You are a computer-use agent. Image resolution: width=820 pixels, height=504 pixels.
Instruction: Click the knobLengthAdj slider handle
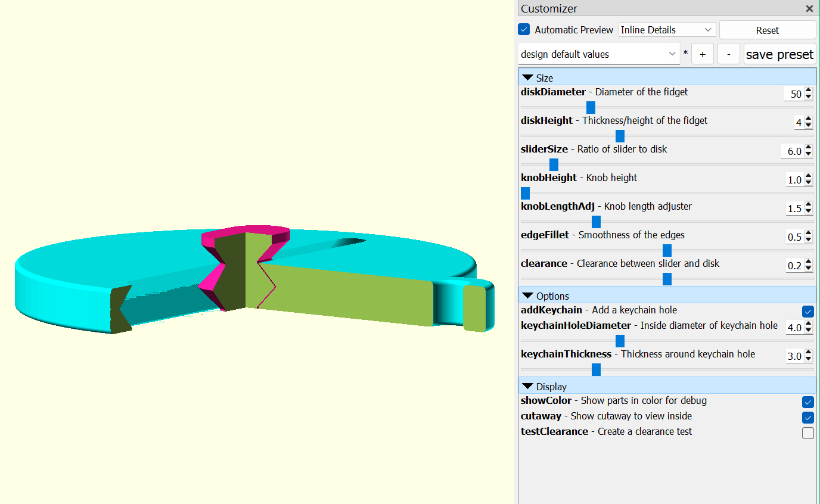coord(596,222)
